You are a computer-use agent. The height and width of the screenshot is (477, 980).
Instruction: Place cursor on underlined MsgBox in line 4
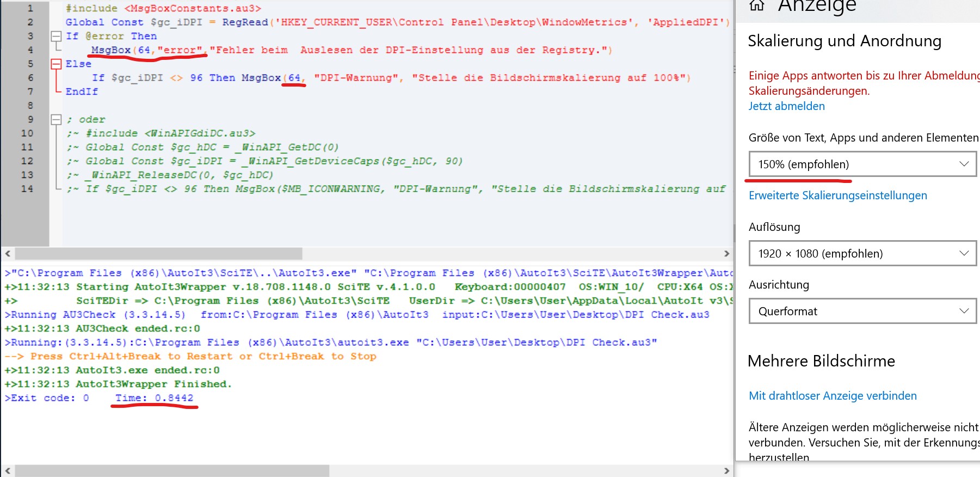[x=110, y=50]
